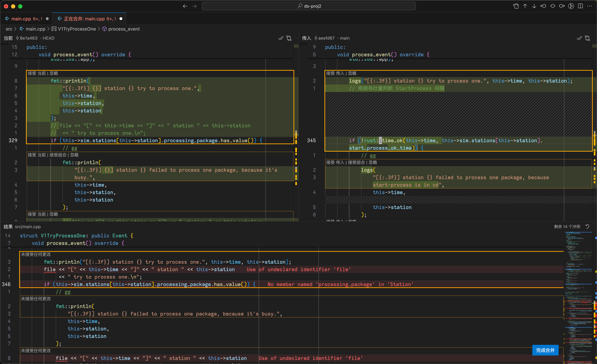Select the 正在合并: main.cpp tab
This screenshot has height=364, width=597.
[x=89, y=19]
